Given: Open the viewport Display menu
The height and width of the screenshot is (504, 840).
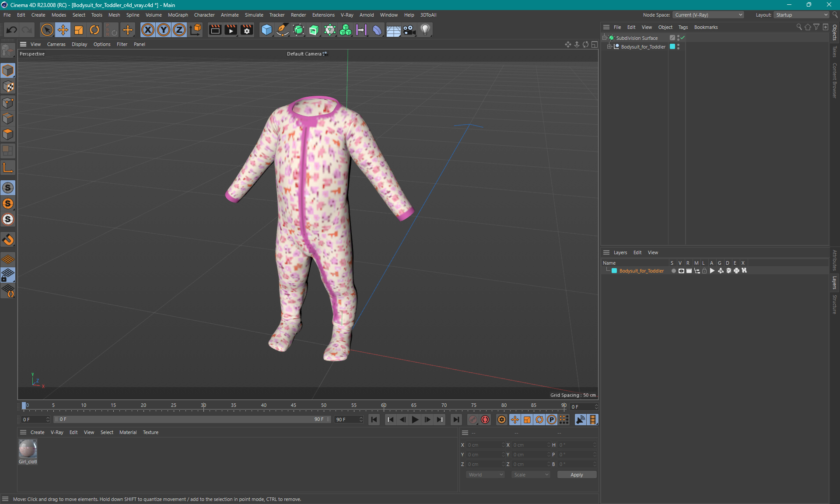Looking at the screenshot, I should pyautogui.click(x=79, y=44).
